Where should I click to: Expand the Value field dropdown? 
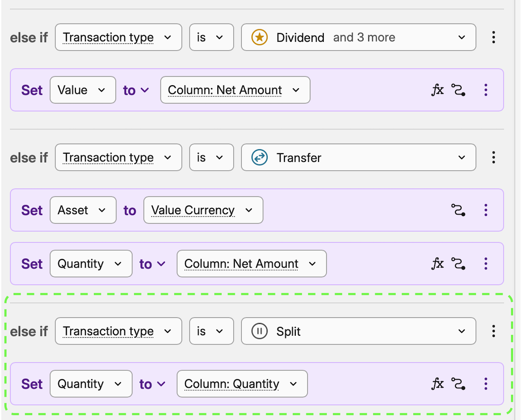pos(83,90)
